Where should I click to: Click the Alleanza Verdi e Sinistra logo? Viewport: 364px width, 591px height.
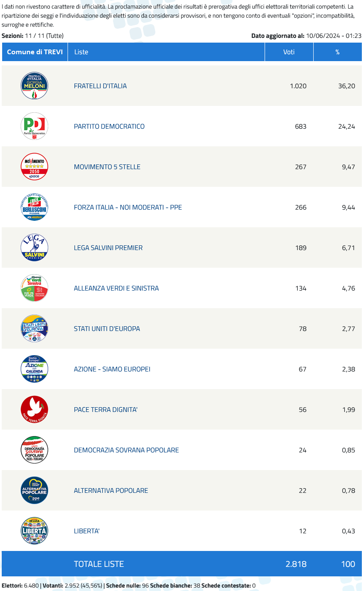click(34, 288)
